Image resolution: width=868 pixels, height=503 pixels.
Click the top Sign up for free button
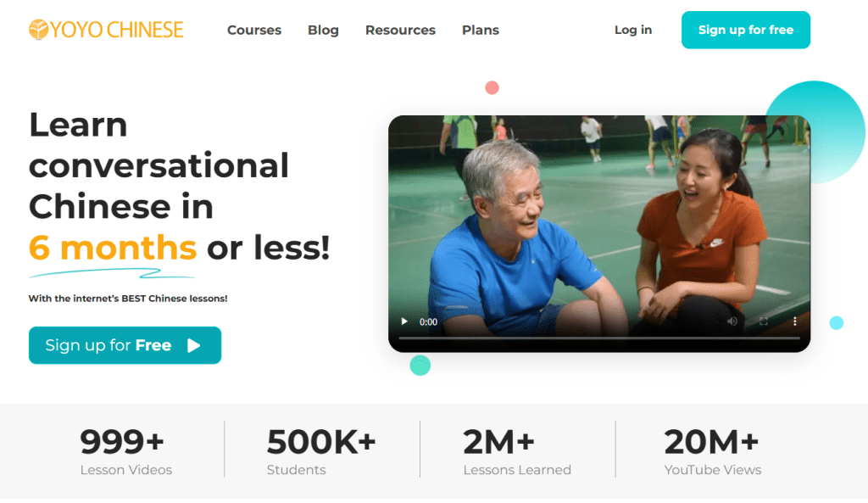[x=746, y=30]
